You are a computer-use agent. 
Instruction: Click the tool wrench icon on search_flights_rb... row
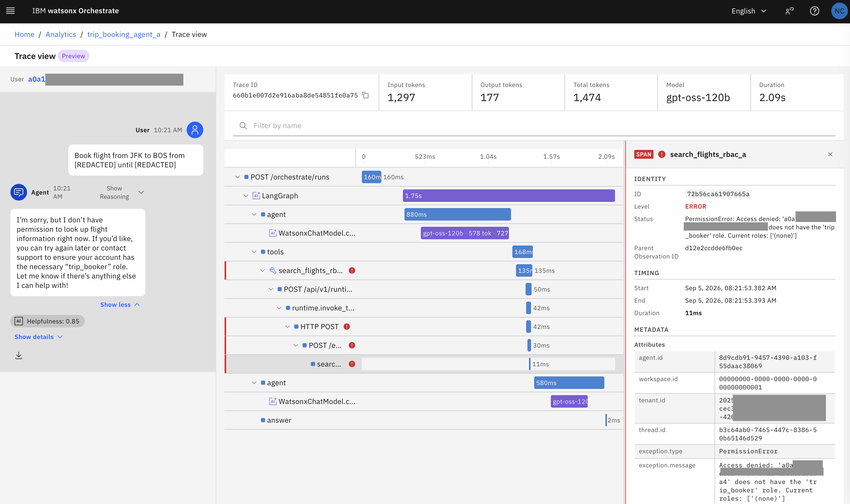click(273, 270)
